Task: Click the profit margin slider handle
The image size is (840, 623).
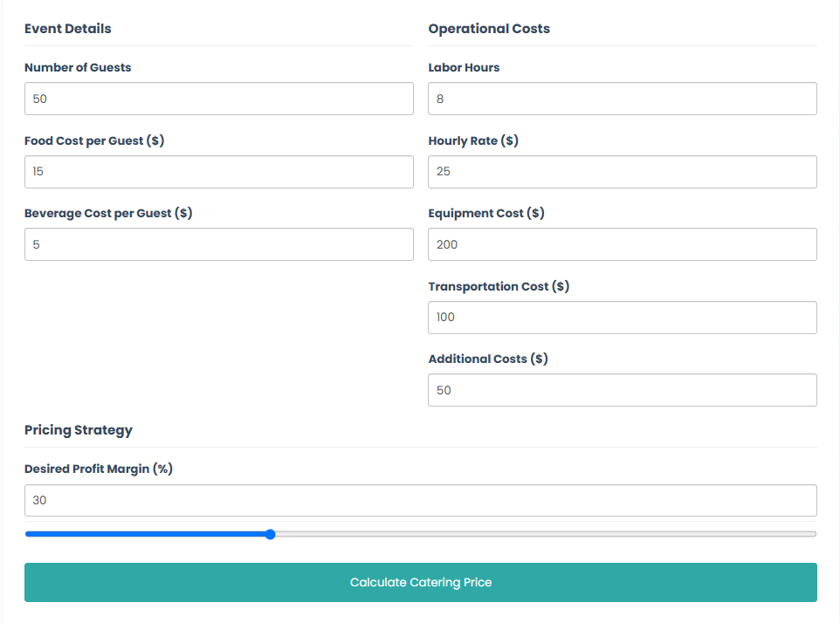Action: [x=271, y=534]
